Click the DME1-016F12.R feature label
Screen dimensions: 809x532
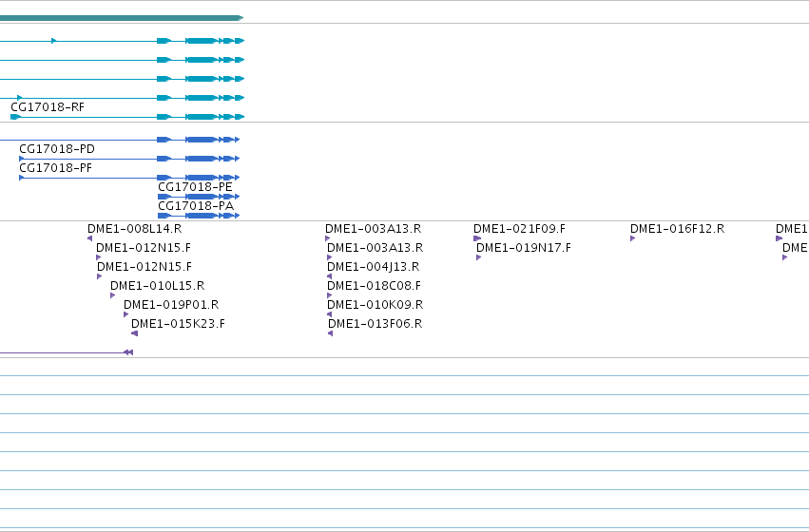[678, 229]
